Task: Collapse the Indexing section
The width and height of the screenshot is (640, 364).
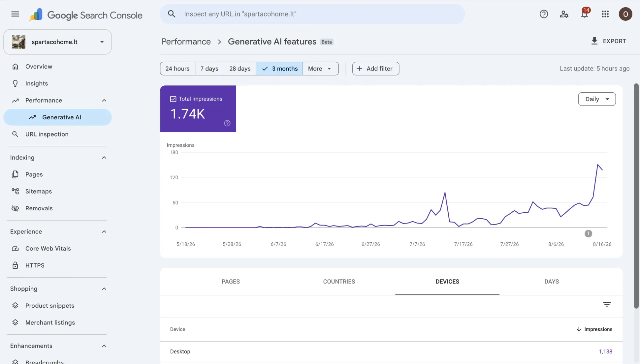Action: [104, 158]
